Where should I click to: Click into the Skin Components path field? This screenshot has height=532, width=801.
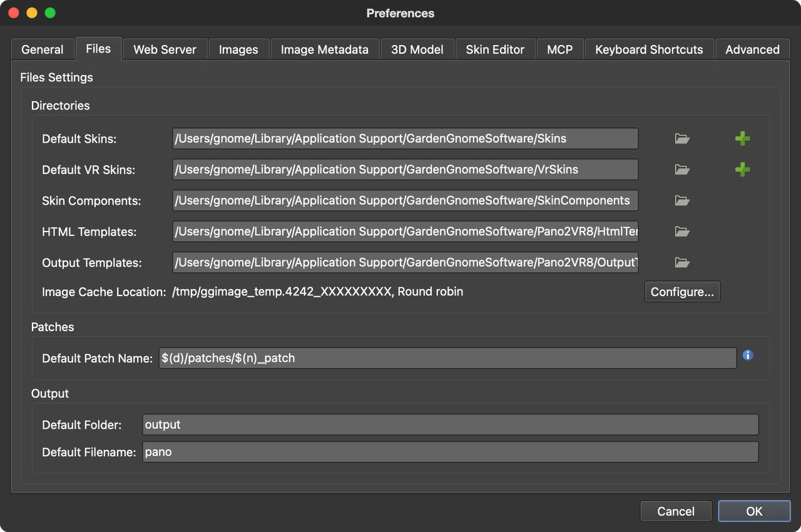point(406,200)
